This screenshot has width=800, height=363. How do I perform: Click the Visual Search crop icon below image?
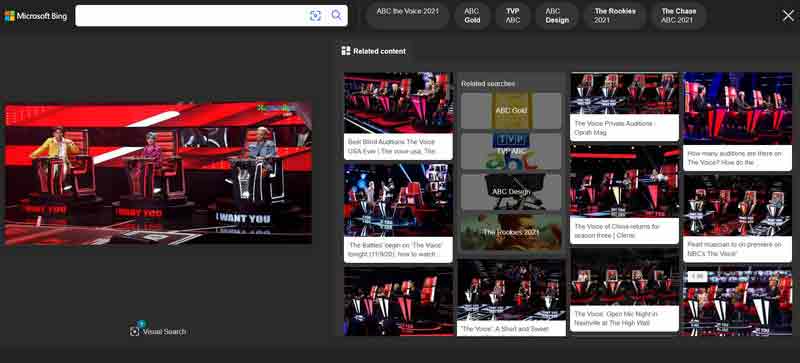click(135, 331)
